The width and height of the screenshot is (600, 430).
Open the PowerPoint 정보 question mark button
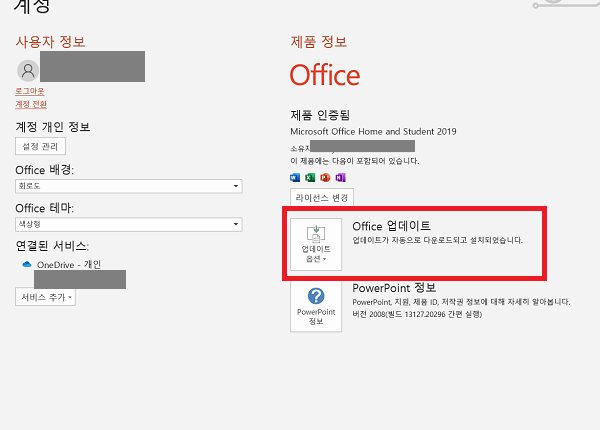pyautogui.click(x=316, y=307)
